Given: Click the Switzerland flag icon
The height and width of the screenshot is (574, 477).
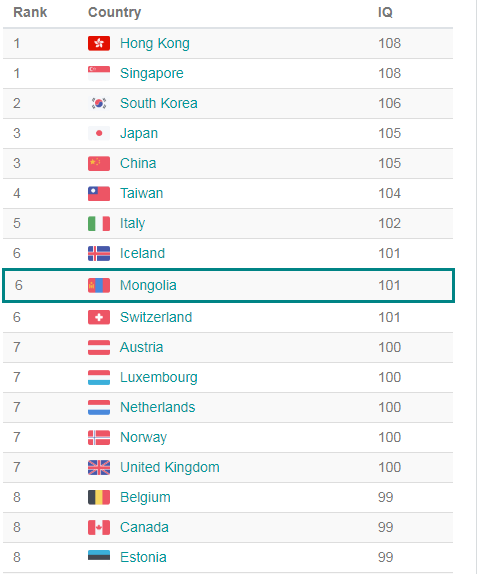Looking at the screenshot, I should pyautogui.click(x=99, y=317).
